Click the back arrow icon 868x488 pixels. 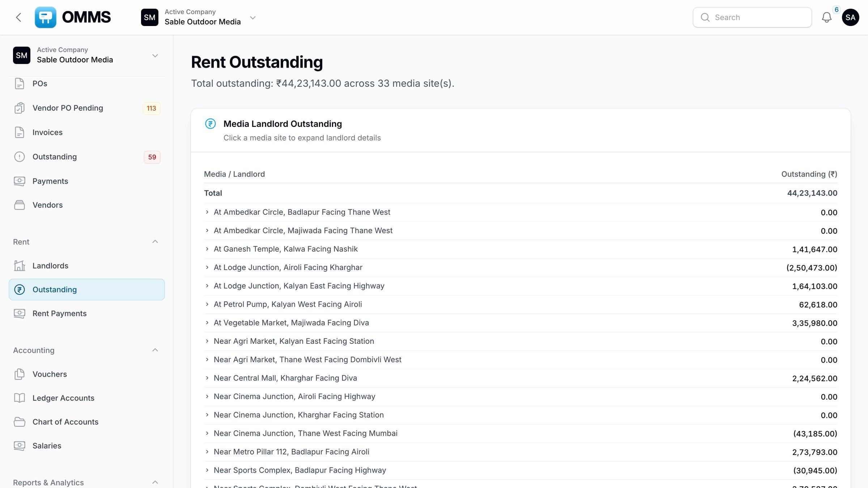coord(19,17)
